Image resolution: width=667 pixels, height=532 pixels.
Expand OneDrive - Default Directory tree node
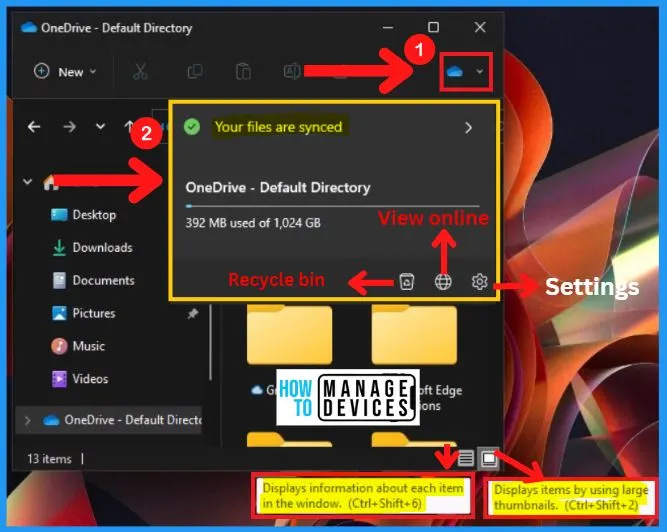pos(28,421)
